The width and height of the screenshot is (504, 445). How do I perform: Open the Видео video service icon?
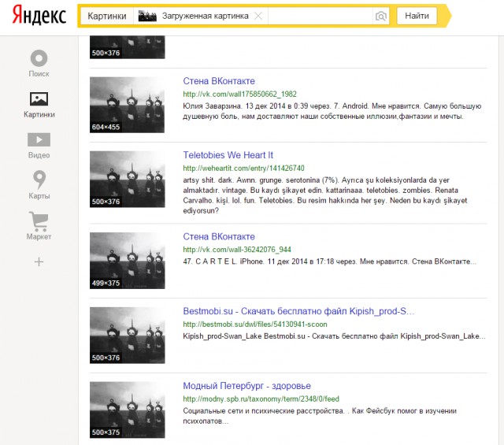pyautogui.click(x=39, y=139)
